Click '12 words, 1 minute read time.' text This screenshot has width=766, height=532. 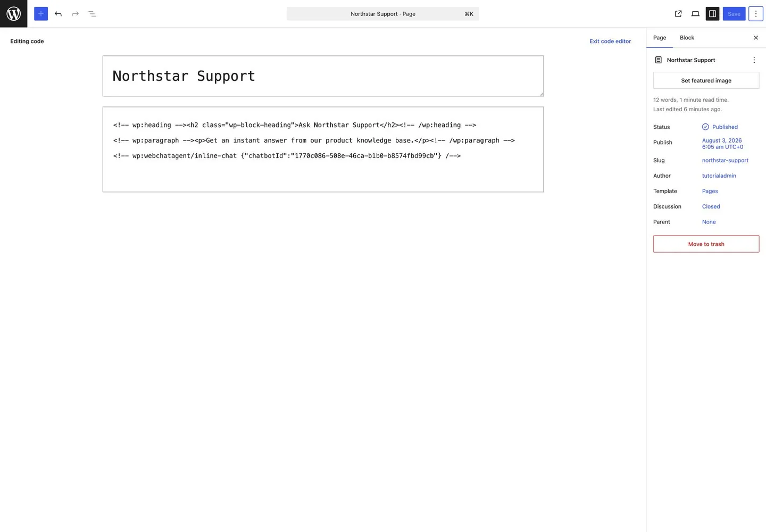pos(690,100)
